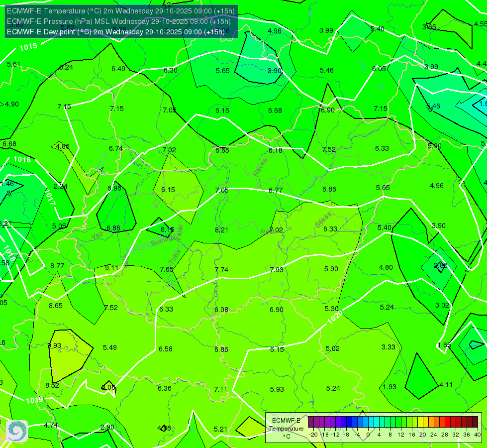Click the 1015 isobar label
487x448 pixels.
(28, 47)
